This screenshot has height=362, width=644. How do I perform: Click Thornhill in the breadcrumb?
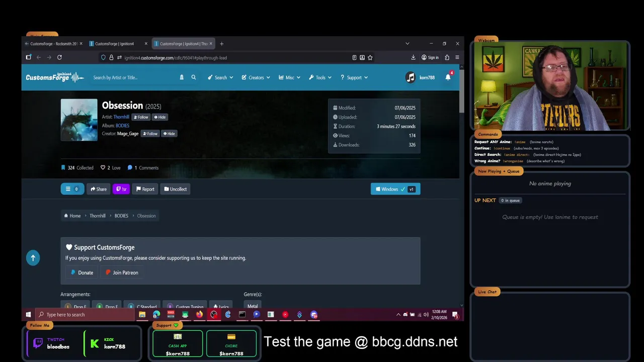point(98,216)
